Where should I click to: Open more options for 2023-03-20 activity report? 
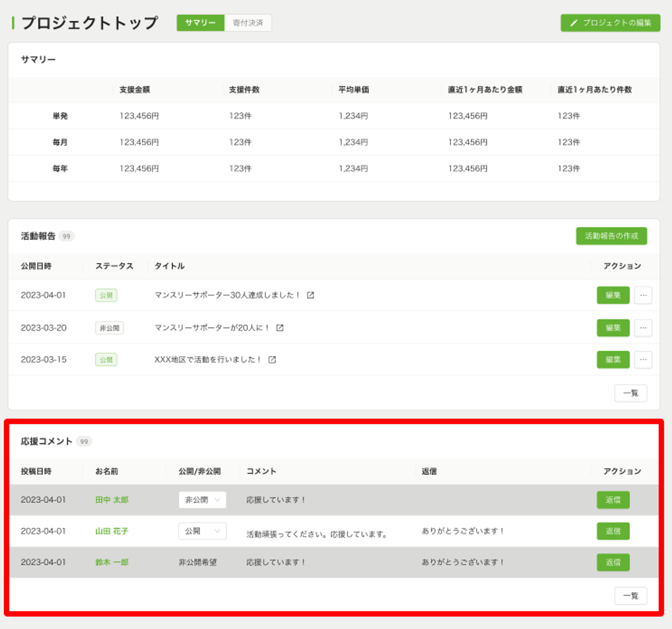click(x=643, y=328)
